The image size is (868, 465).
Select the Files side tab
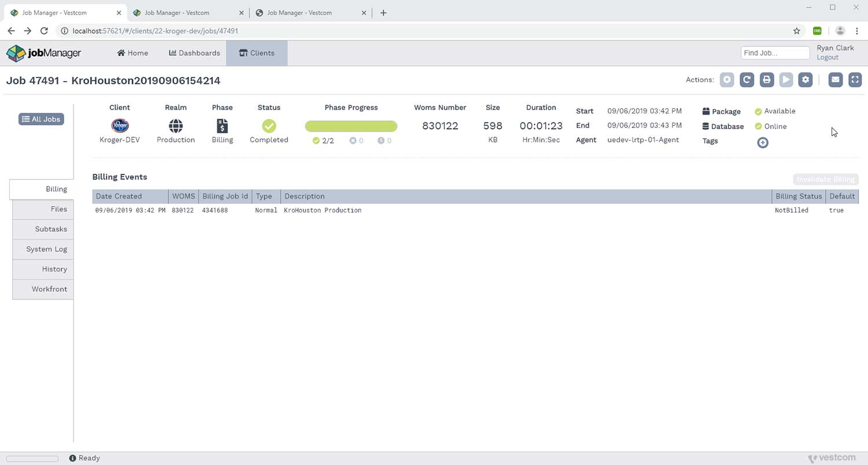point(43,209)
